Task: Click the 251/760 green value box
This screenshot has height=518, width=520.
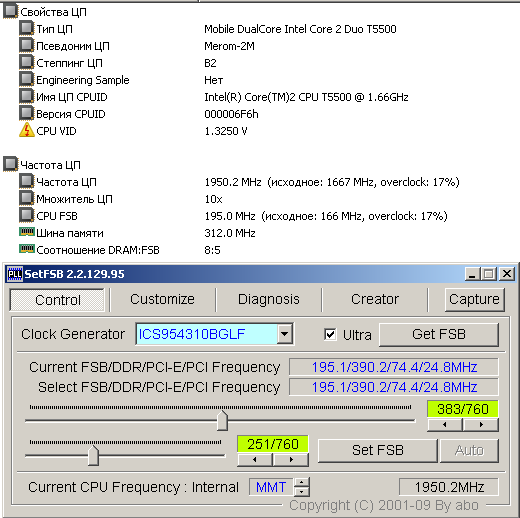Action: coord(273,444)
